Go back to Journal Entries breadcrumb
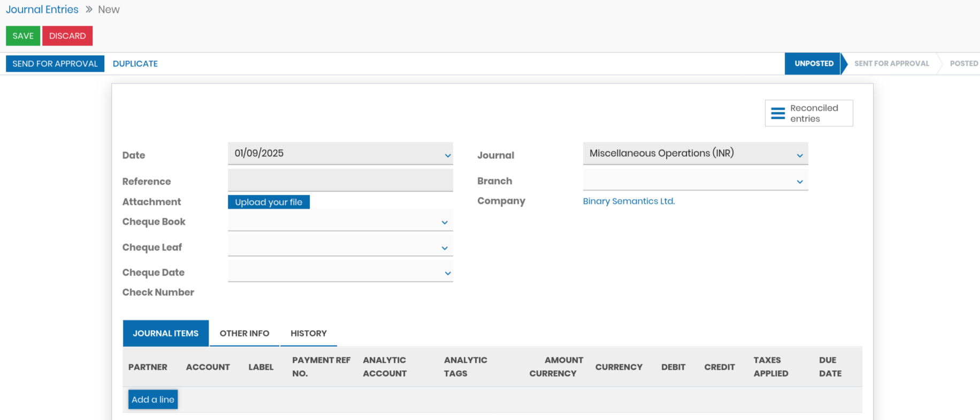 pos(42,10)
